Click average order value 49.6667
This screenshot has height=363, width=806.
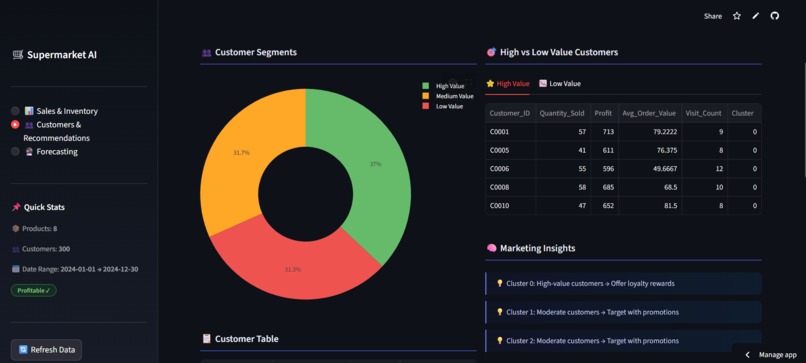click(x=649, y=169)
